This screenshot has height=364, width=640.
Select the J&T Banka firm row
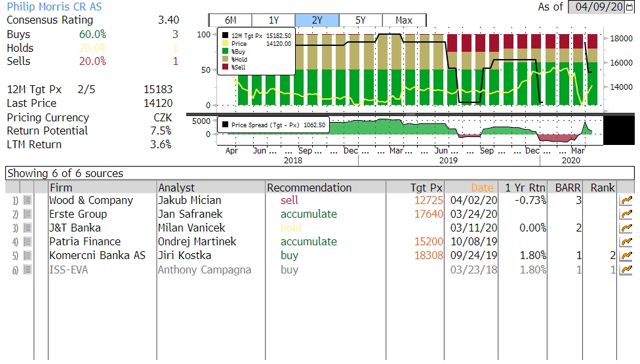tap(75, 228)
